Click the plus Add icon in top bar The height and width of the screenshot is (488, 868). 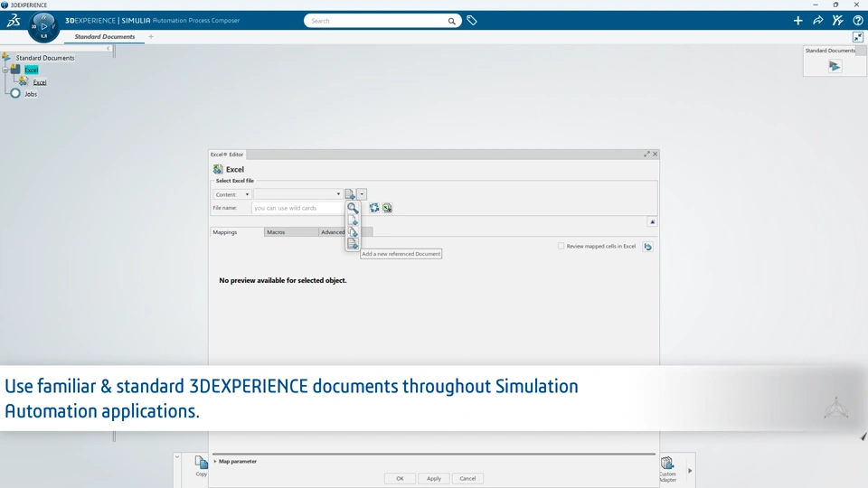tap(797, 21)
